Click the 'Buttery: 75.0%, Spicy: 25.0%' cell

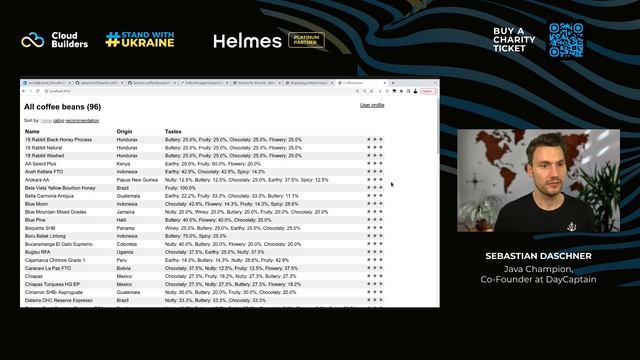click(x=196, y=236)
